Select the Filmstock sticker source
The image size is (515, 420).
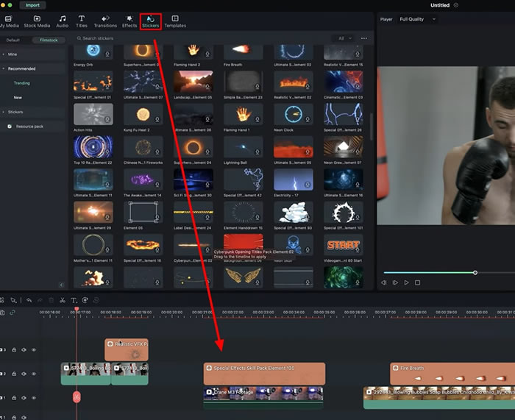coord(49,40)
